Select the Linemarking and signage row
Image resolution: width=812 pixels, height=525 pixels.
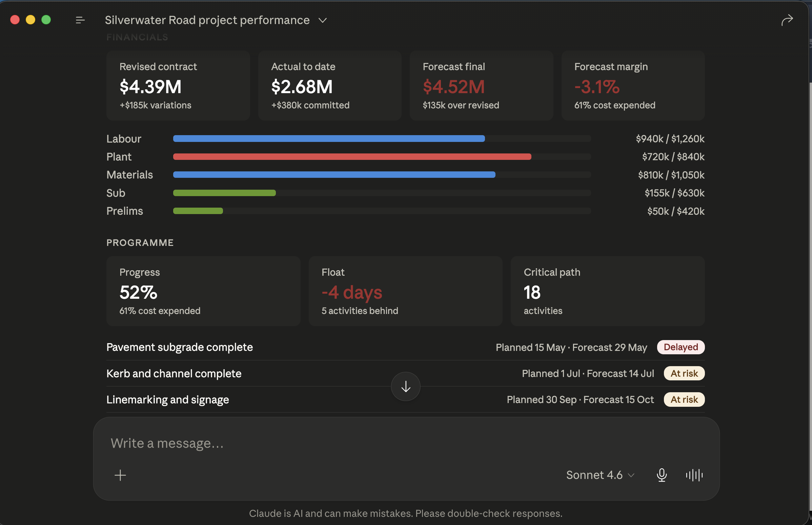405,400
